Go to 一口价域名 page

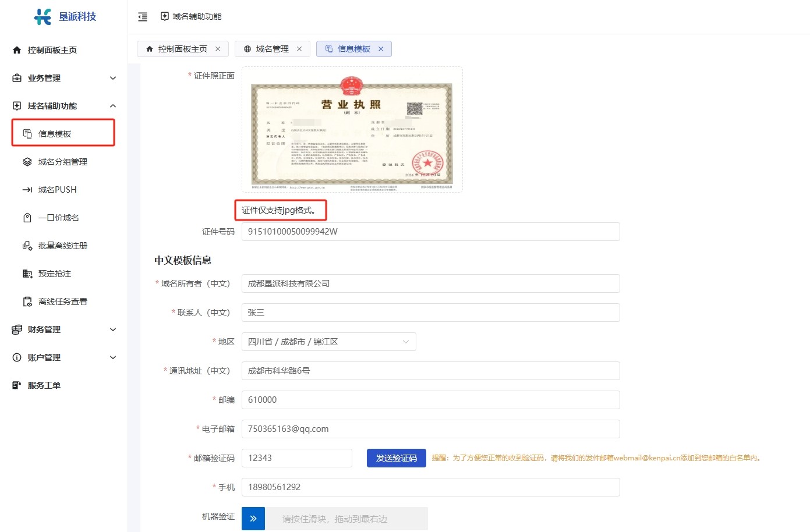tap(58, 218)
